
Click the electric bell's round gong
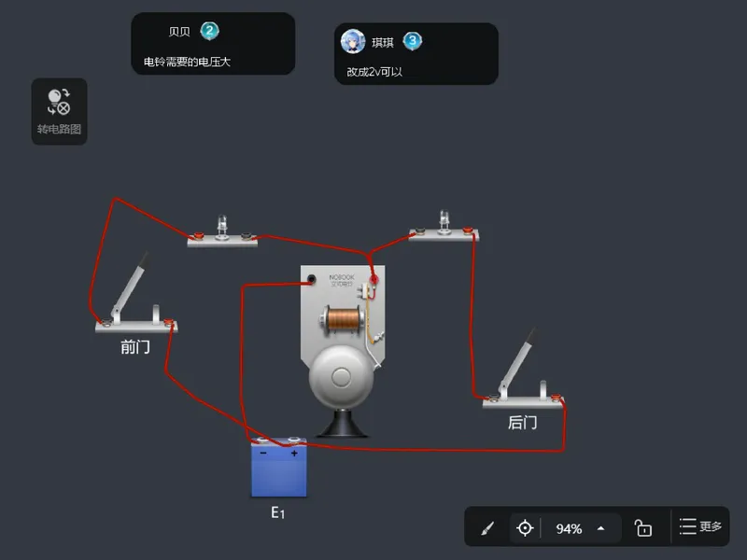[x=341, y=377]
